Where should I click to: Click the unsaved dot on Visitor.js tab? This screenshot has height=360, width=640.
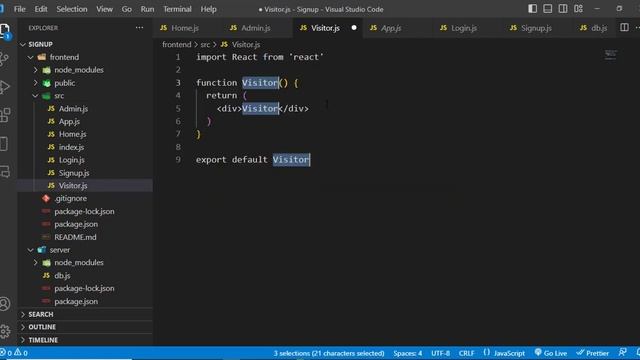click(354, 28)
